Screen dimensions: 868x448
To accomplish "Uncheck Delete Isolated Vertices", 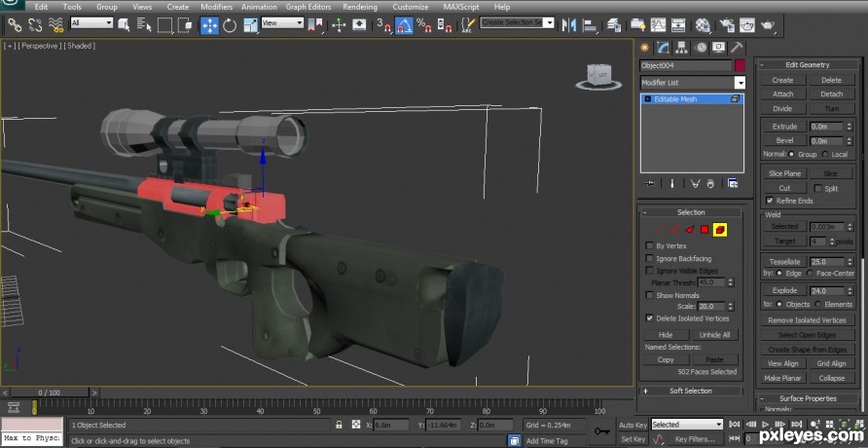I will (650, 318).
